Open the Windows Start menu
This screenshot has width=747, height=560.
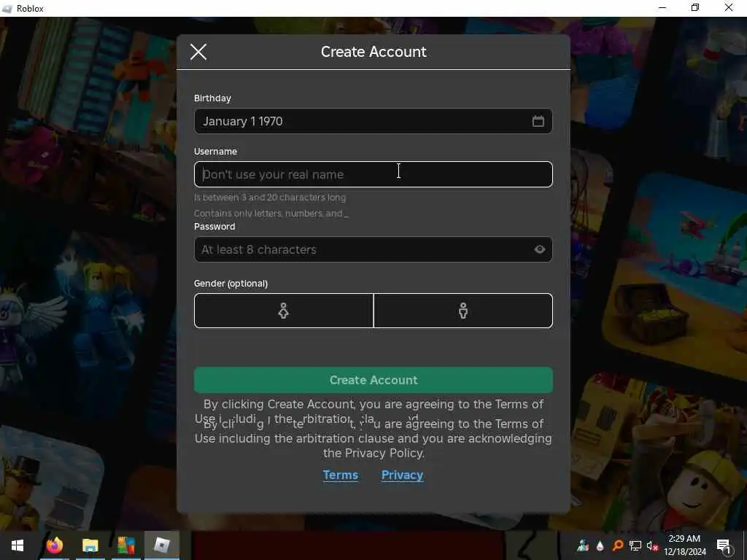click(18, 545)
